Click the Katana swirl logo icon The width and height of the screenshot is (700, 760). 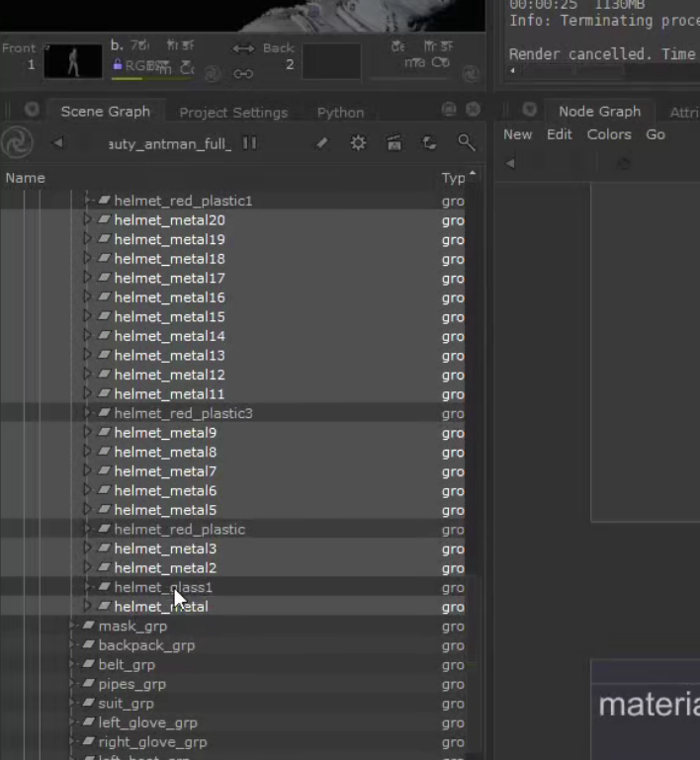point(17,143)
